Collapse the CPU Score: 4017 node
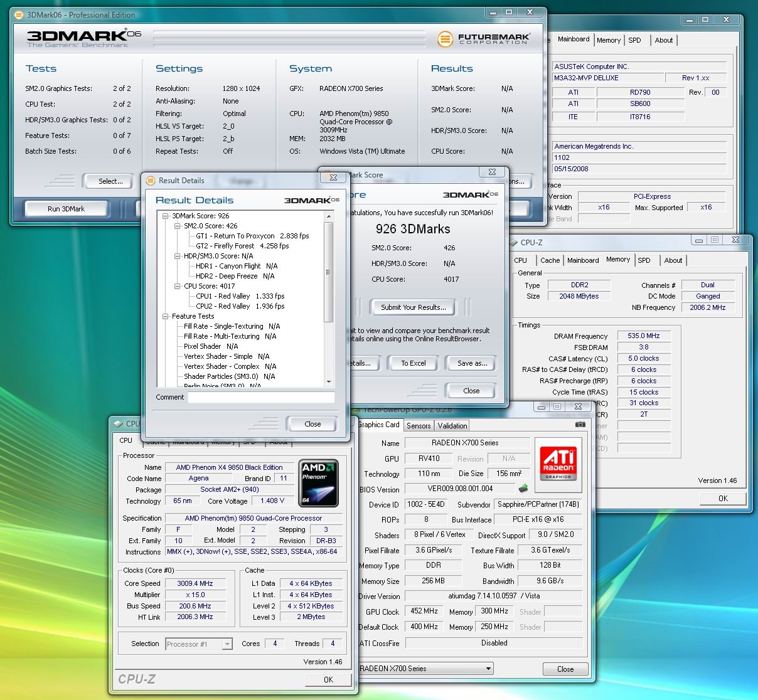Viewport: 758px width, 700px height. (178, 286)
